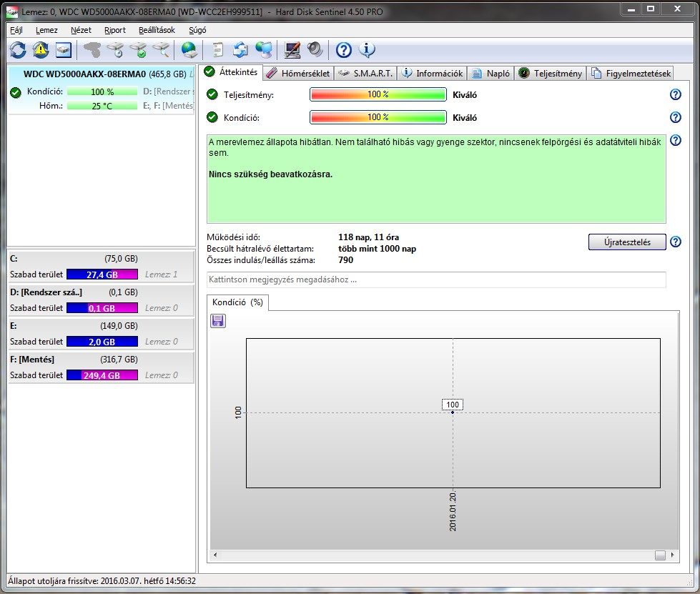Image resolution: width=700 pixels, height=594 pixels.
Task: Click the 100 data point label on graph
Action: (453, 405)
